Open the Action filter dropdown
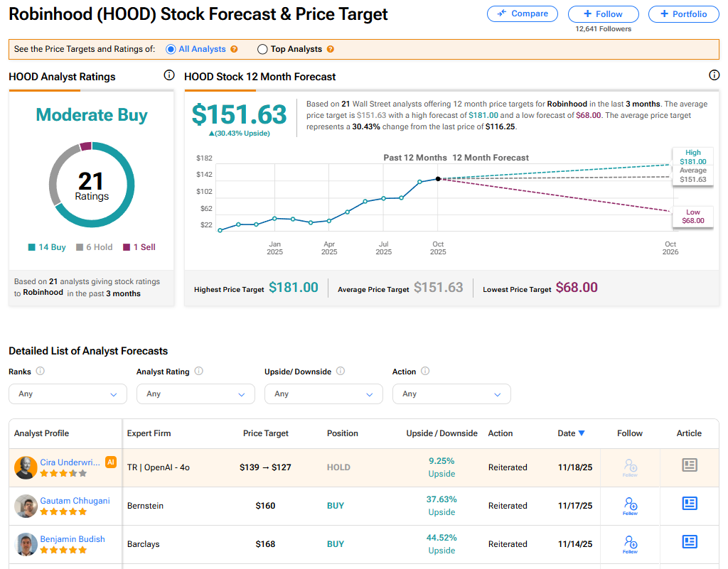Screen dimensions: 728x569 point(451,394)
